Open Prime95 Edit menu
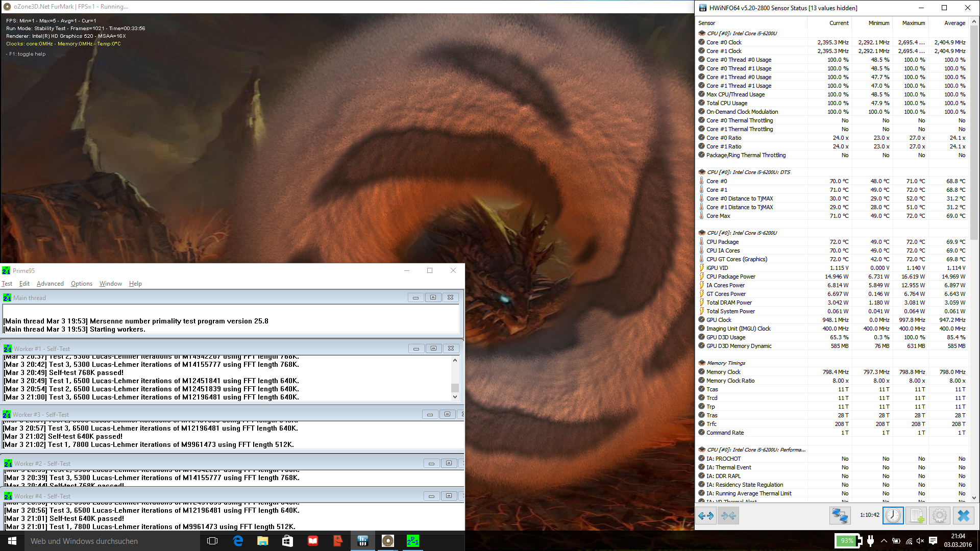The width and height of the screenshot is (980, 551). point(24,284)
